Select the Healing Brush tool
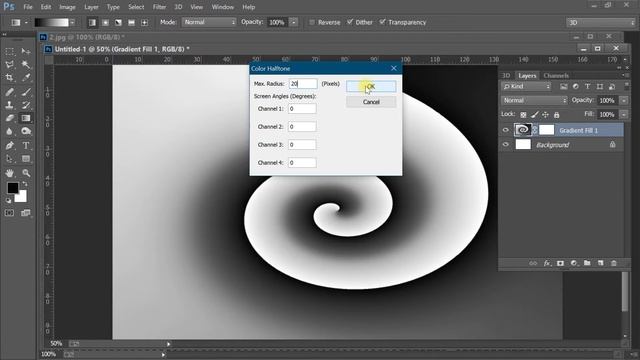This screenshot has height=360, width=640. coord(9,92)
